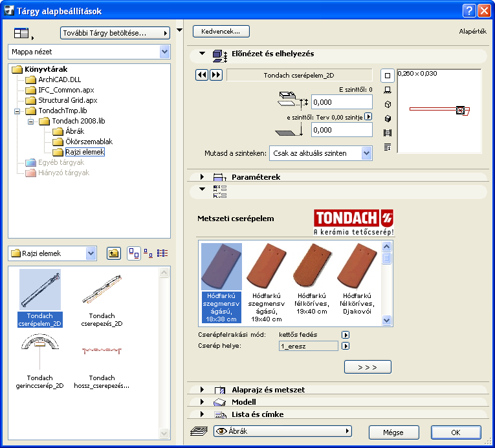Image resolution: width=495 pixels, height=448 pixels.
Task: Expand the Modell panel
Action: tap(202, 402)
